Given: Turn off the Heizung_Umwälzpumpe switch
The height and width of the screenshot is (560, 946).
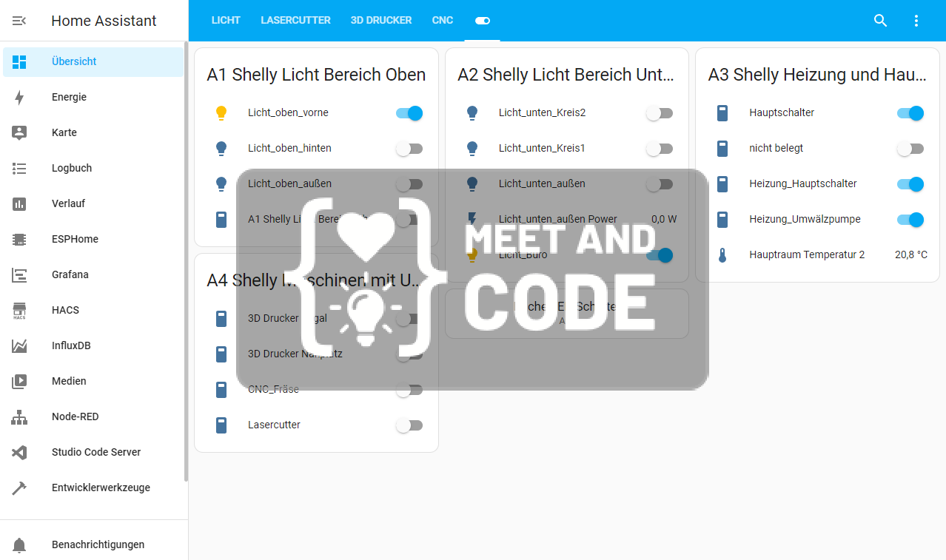Looking at the screenshot, I should click(x=910, y=220).
